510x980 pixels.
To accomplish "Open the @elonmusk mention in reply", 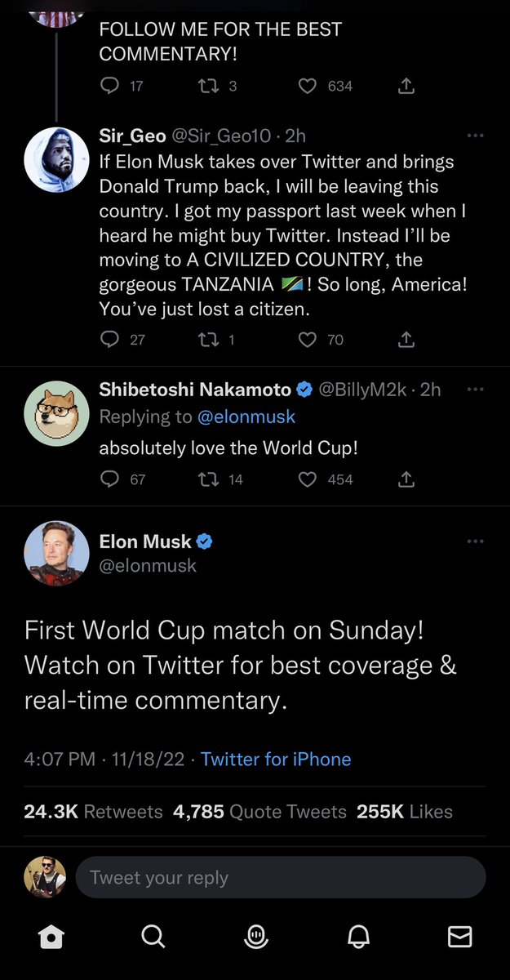I will pos(246,416).
